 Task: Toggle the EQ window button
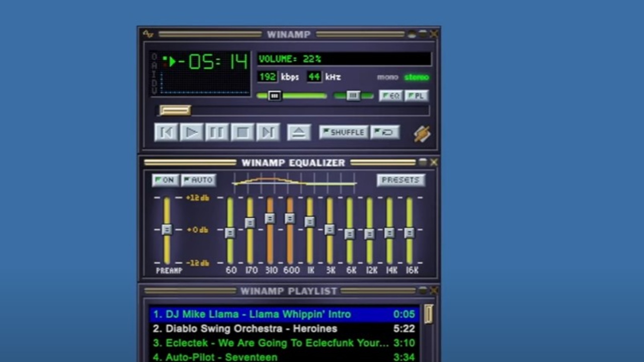[391, 96]
